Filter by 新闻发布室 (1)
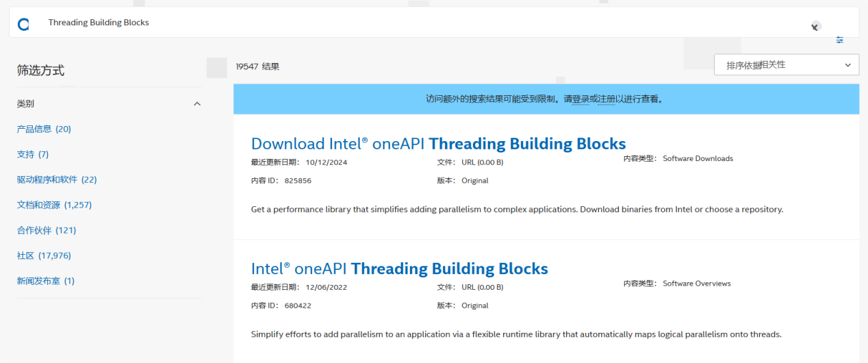 pyautogui.click(x=46, y=281)
